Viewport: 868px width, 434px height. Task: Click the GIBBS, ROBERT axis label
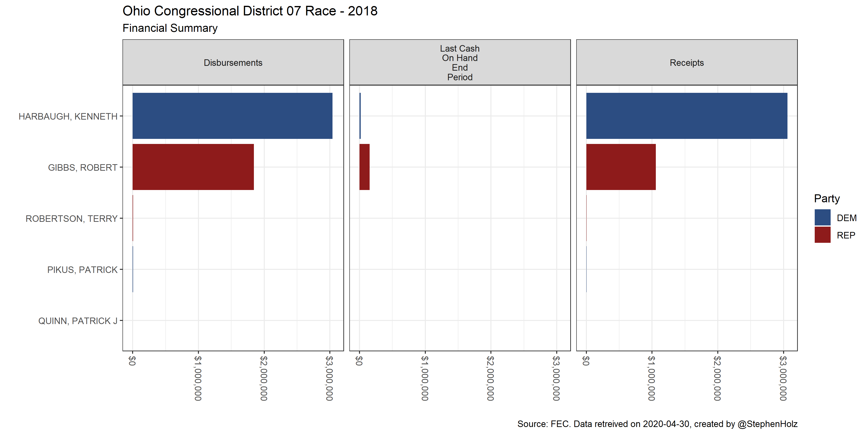[x=82, y=168]
